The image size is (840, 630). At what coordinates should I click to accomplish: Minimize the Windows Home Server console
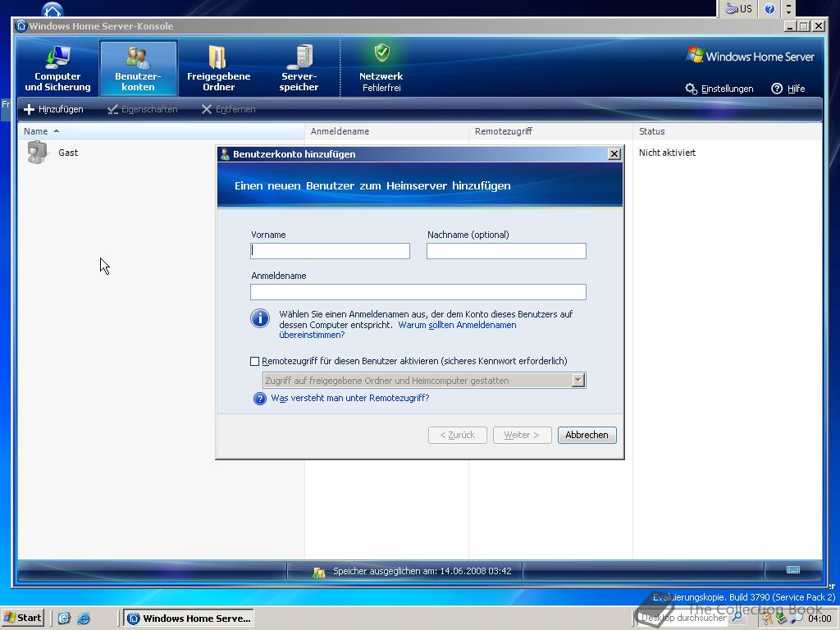point(790,25)
